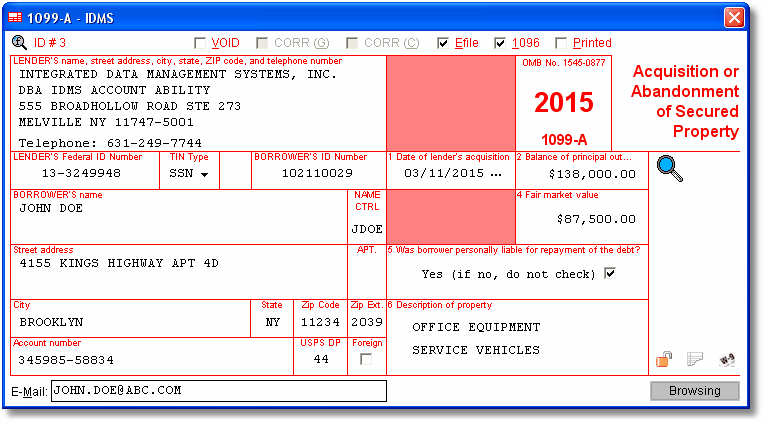This screenshot has width=764, height=423.
Task: Close the 1099-A window
Action: pyautogui.click(x=734, y=17)
